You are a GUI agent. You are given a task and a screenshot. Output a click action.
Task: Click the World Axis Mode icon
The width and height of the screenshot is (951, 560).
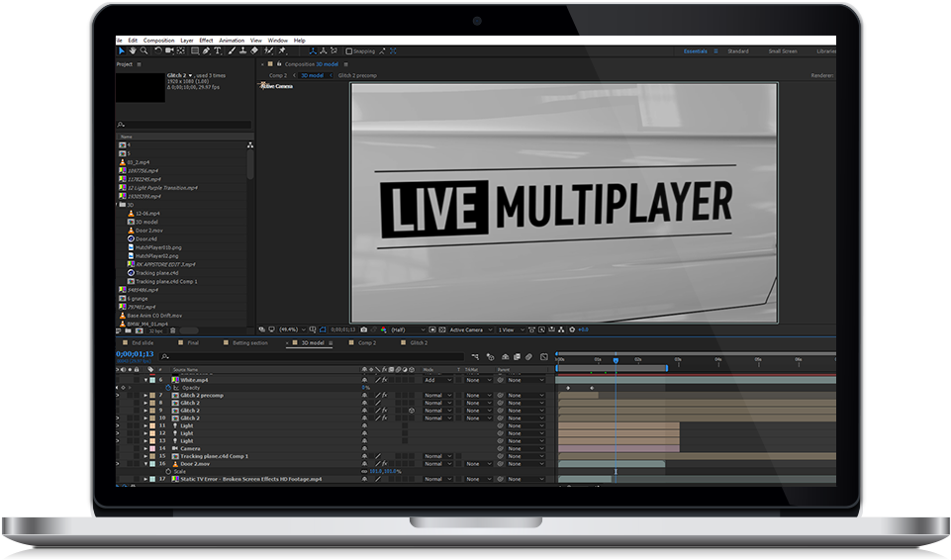point(324,50)
